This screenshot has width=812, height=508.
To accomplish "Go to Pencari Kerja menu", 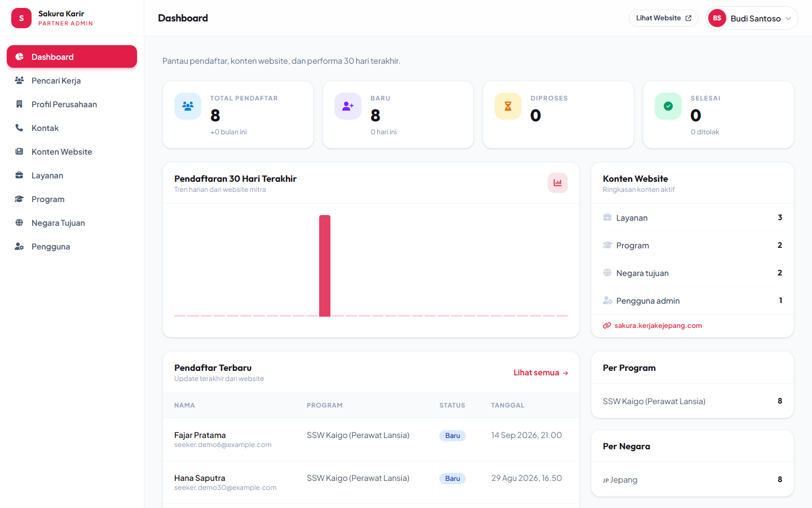I will point(72,81).
